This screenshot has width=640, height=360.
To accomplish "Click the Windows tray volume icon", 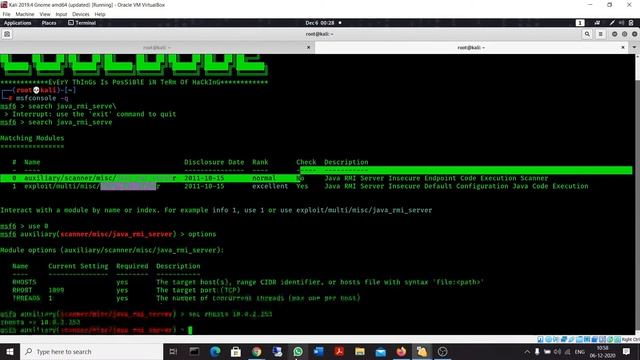I will [557, 351].
